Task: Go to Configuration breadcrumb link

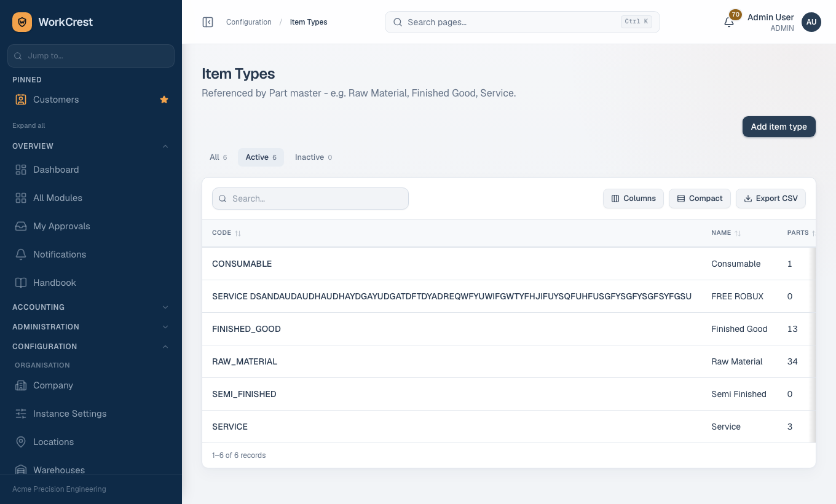Action: pos(249,22)
